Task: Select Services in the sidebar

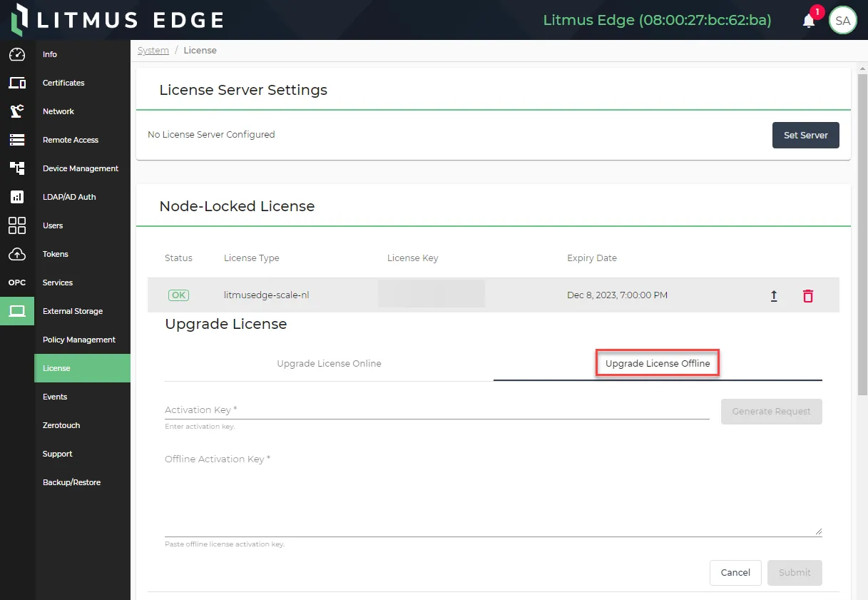Action: (83, 283)
